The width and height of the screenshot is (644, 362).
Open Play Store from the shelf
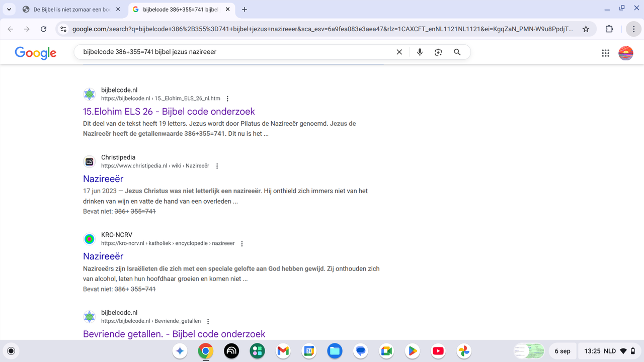412,351
